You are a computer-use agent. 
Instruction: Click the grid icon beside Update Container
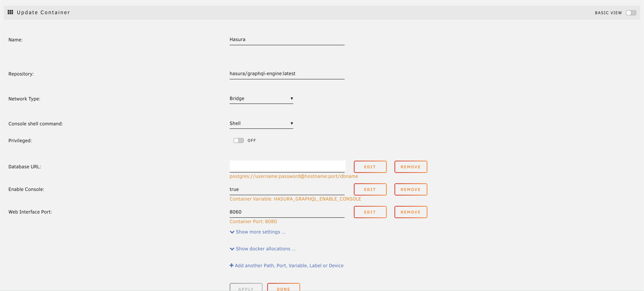click(x=10, y=12)
